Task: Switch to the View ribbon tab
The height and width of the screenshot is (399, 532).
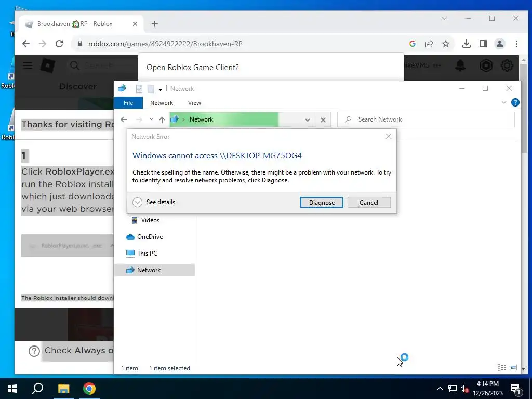Action: click(x=194, y=103)
